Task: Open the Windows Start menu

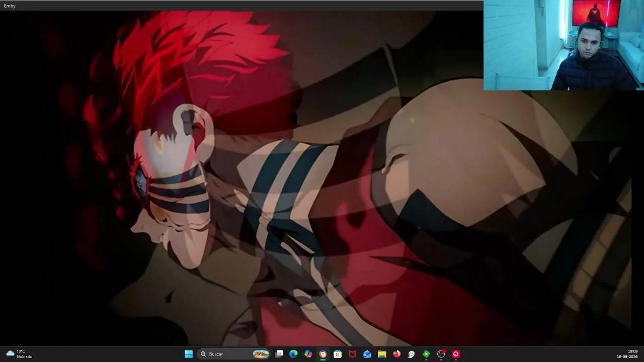Action: 189,354
